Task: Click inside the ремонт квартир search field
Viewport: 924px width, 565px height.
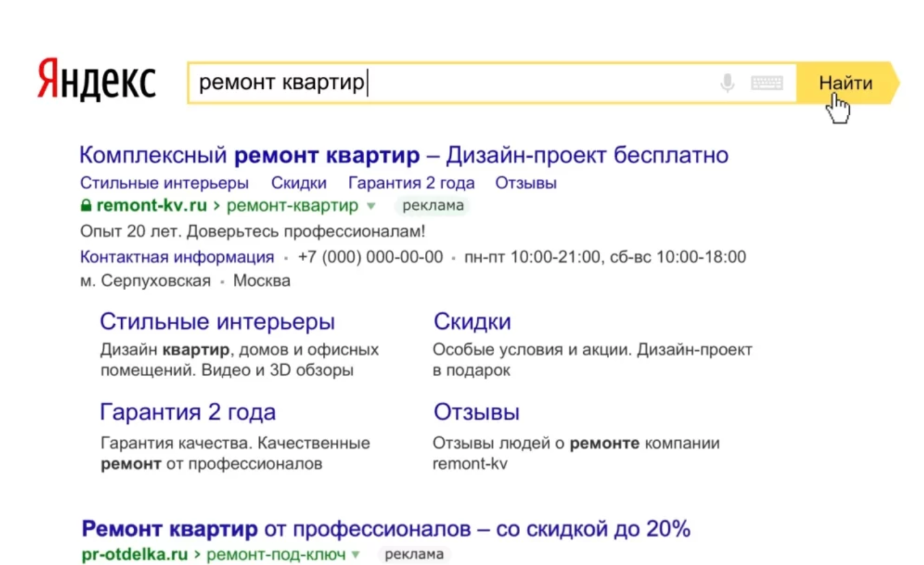Action: (455, 82)
